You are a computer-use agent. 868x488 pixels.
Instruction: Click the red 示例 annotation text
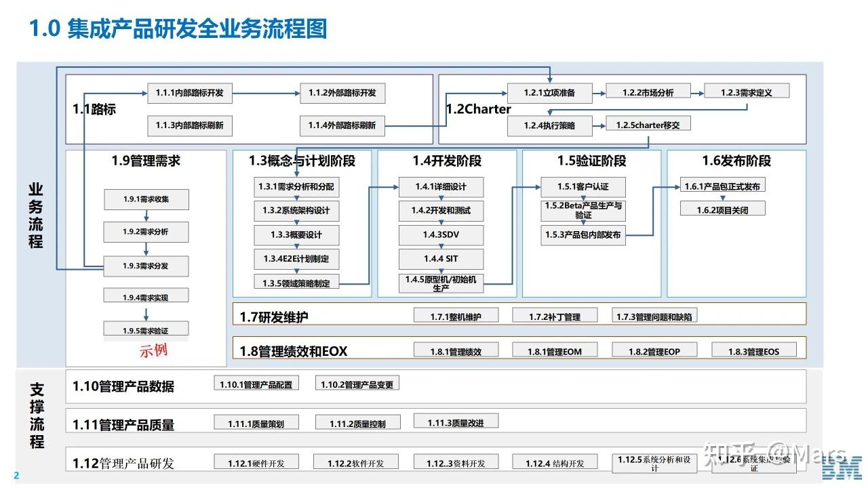[x=153, y=350]
